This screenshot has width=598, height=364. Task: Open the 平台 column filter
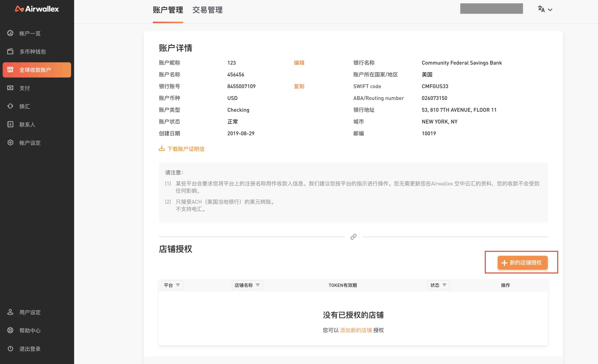coord(172,285)
